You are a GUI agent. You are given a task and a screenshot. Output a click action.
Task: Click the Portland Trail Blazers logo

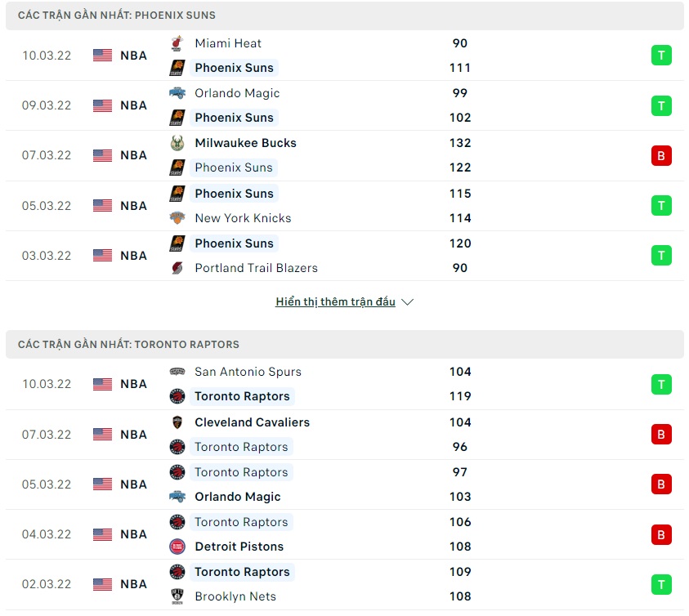(177, 268)
